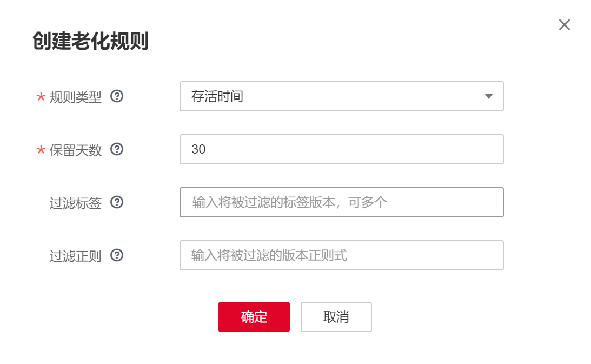Cancel using the 取消 button
This screenshot has height=364, width=591.
pos(336,317)
